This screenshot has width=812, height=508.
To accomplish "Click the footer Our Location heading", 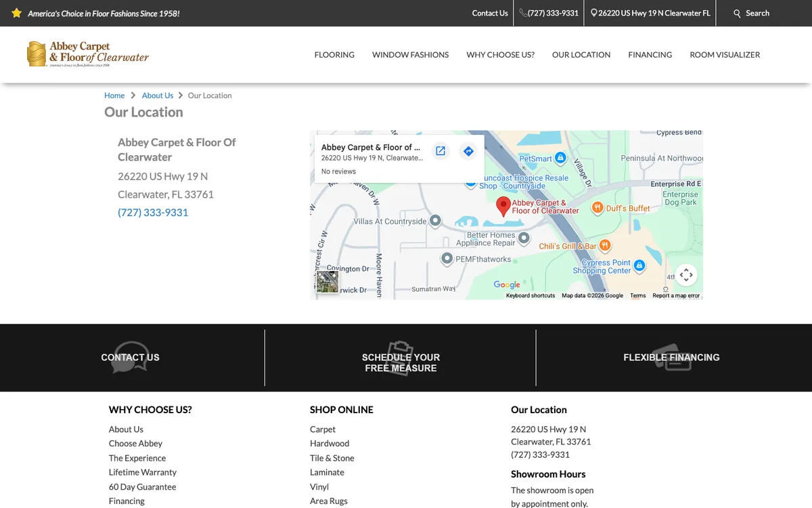I will coord(539,410).
